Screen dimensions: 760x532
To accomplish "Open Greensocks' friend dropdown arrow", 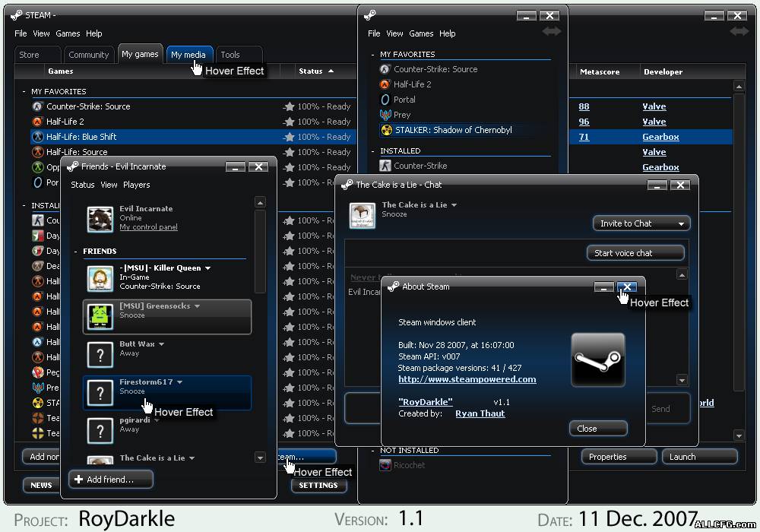I will click(x=198, y=306).
